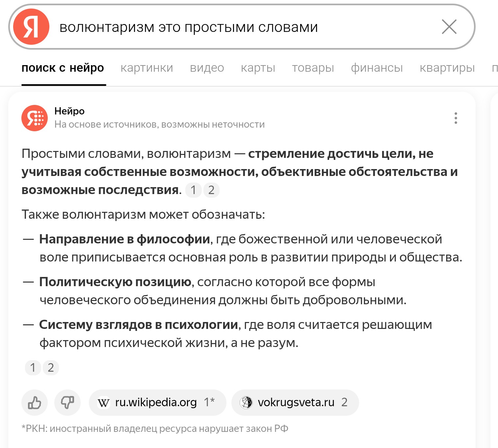
Task: Switch to the видео tab
Action: 207,68
